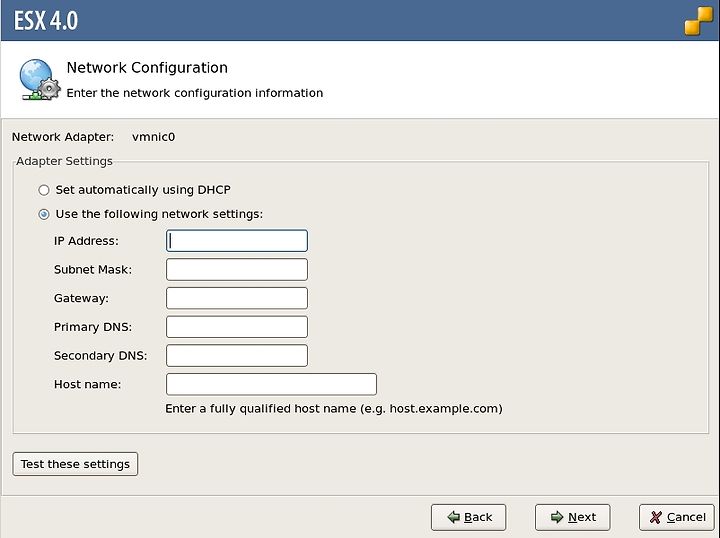Click the Gateway label
The height and width of the screenshot is (538, 720).
pos(81,298)
